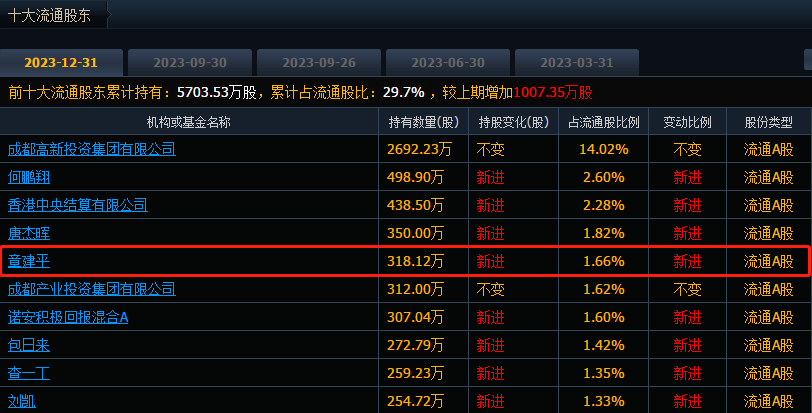Select the 350.00万 holding value
Viewport: 812px width, 413px height.
415,233
